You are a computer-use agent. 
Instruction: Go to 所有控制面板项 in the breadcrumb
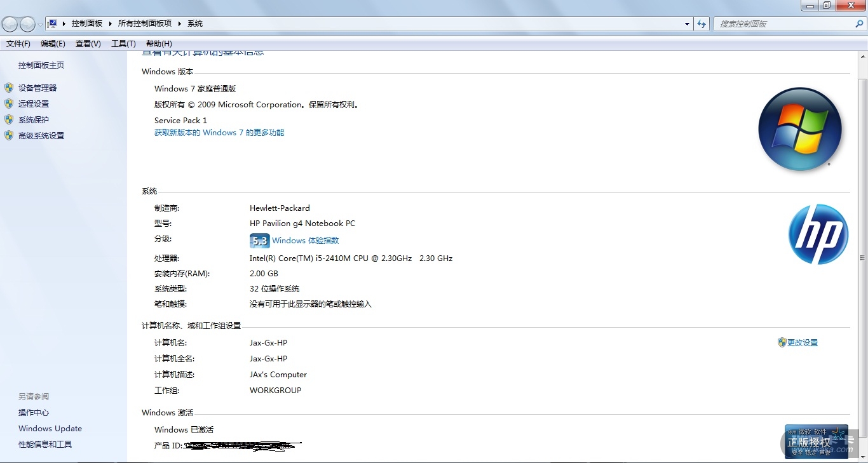(145, 23)
